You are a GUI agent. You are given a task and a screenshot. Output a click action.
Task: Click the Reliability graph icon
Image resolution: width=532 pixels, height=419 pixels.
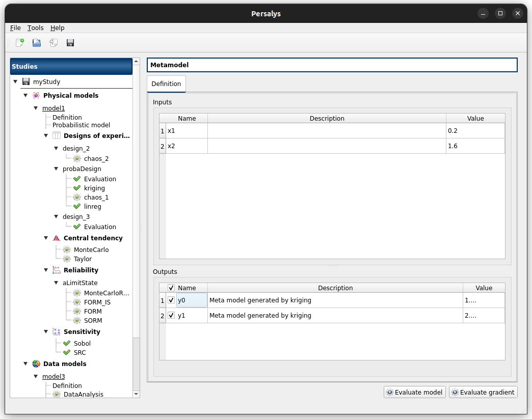coord(56,270)
